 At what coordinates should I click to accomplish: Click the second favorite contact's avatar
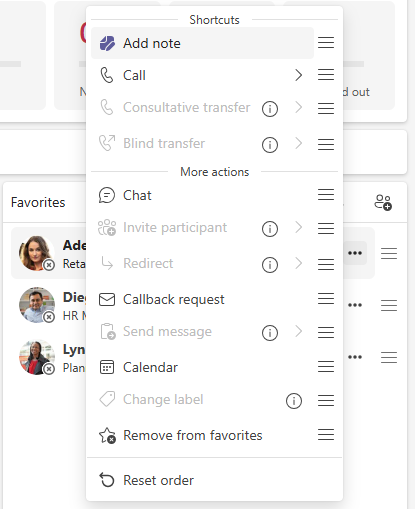click(37, 305)
